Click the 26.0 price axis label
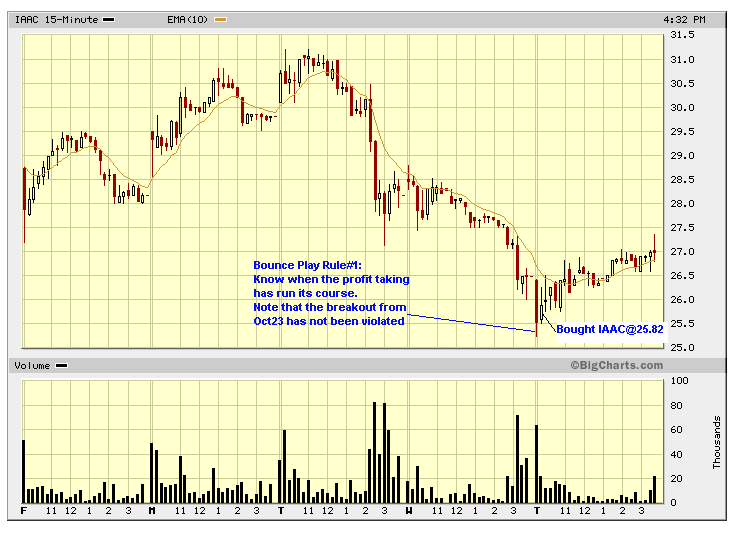Viewport: 740px width, 534px height. click(682, 300)
